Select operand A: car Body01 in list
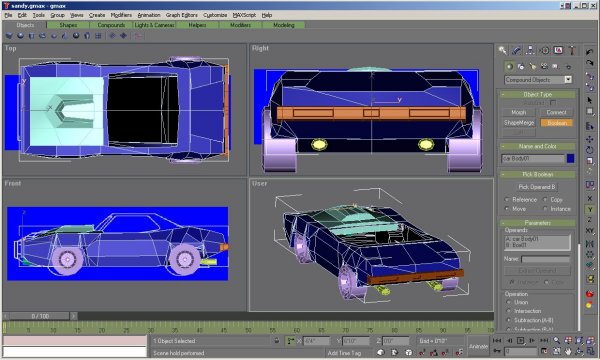This screenshot has height=360, width=600. pyautogui.click(x=522, y=239)
